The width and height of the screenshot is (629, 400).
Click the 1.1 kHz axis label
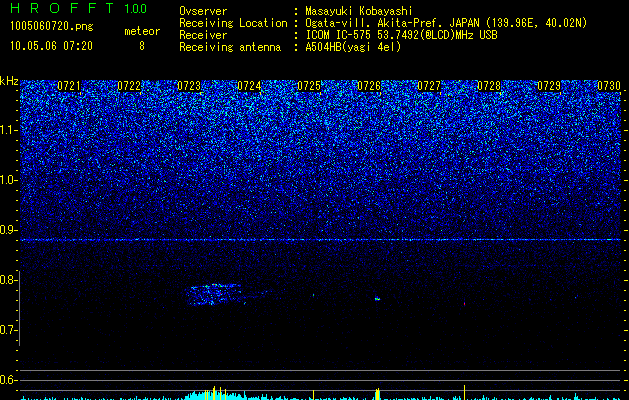[x=9, y=130]
